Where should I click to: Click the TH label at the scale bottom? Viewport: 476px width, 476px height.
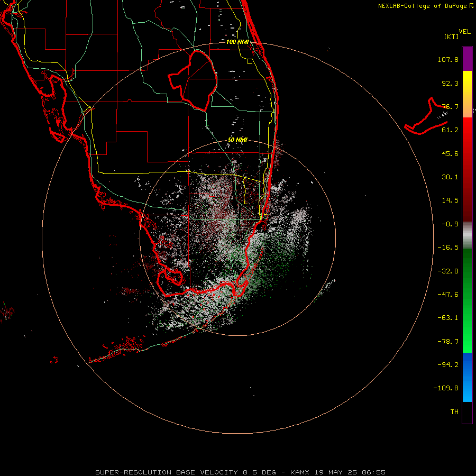point(454,411)
